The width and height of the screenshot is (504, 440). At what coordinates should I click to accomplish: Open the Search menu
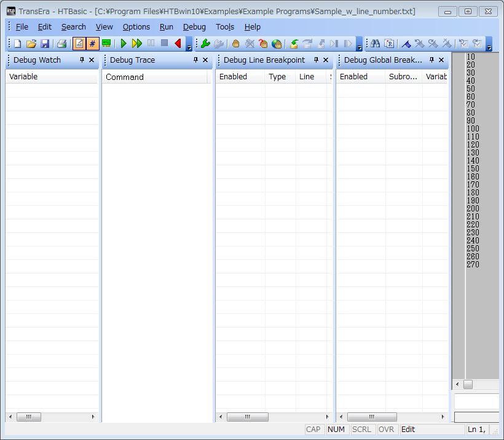pyautogui.click(x=74, y=26)
